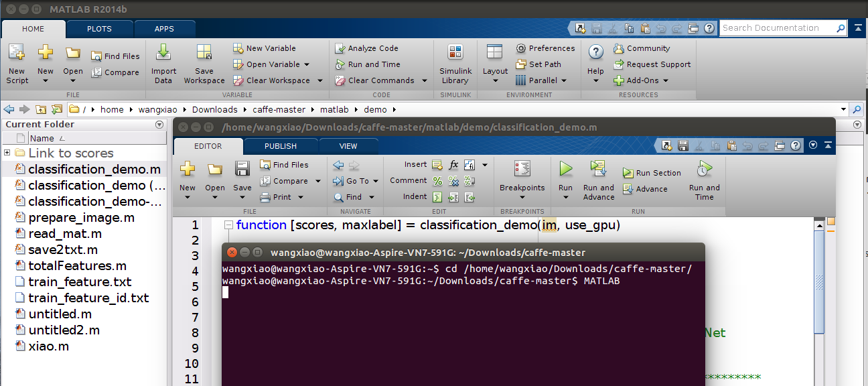Expand Clear Workspace dropdown
This screenshot has width=868, height=386.
pyautogui.click(x=320, y=80)
